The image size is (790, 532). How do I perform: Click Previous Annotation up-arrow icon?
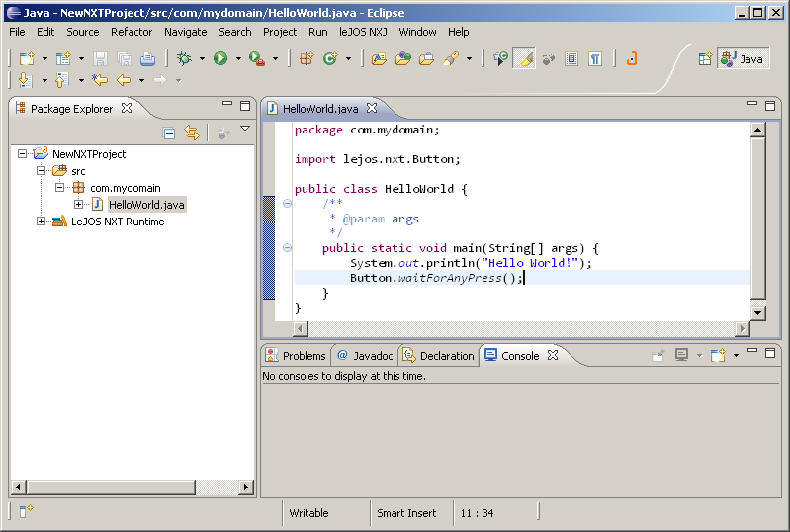tap(61, 80)
